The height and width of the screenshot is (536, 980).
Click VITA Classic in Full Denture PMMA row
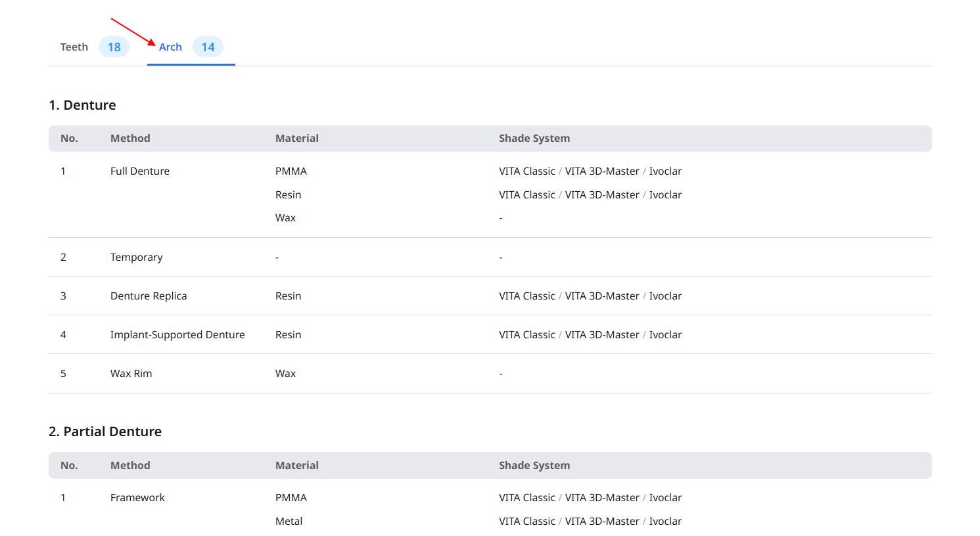(527, 171)
